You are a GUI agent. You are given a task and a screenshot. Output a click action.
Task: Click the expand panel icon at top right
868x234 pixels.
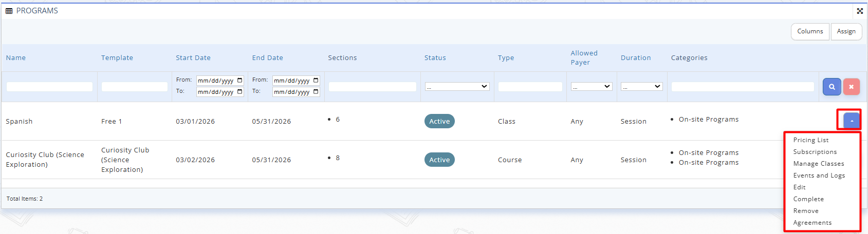click(860, 11)
